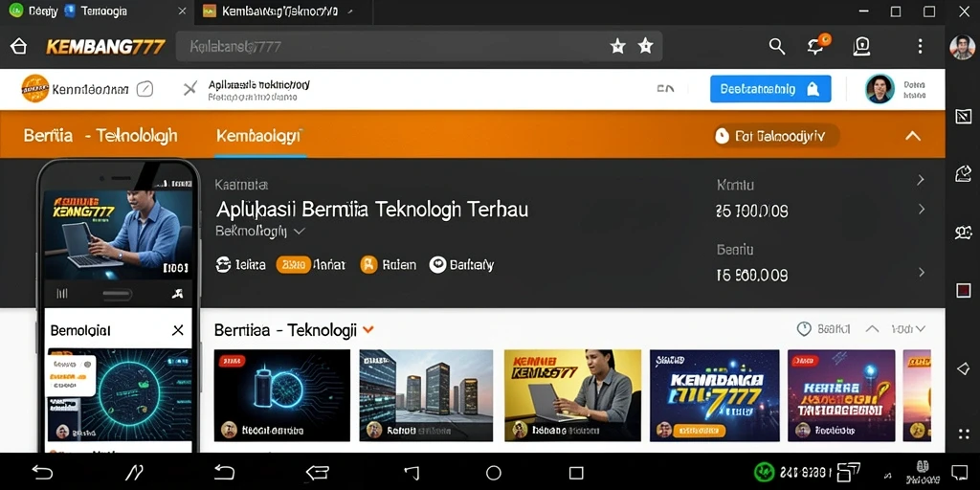Open the Komlu row arrow
980x490 pixels.
[x=920, y=181]
